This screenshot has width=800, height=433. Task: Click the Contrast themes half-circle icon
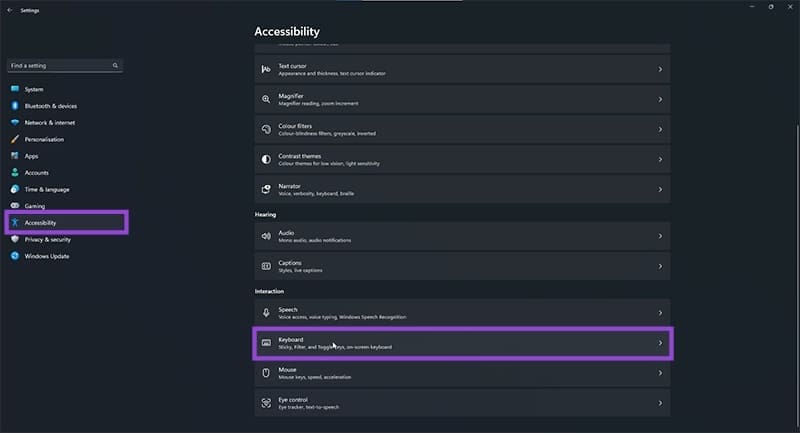click(x=266, y=160)
